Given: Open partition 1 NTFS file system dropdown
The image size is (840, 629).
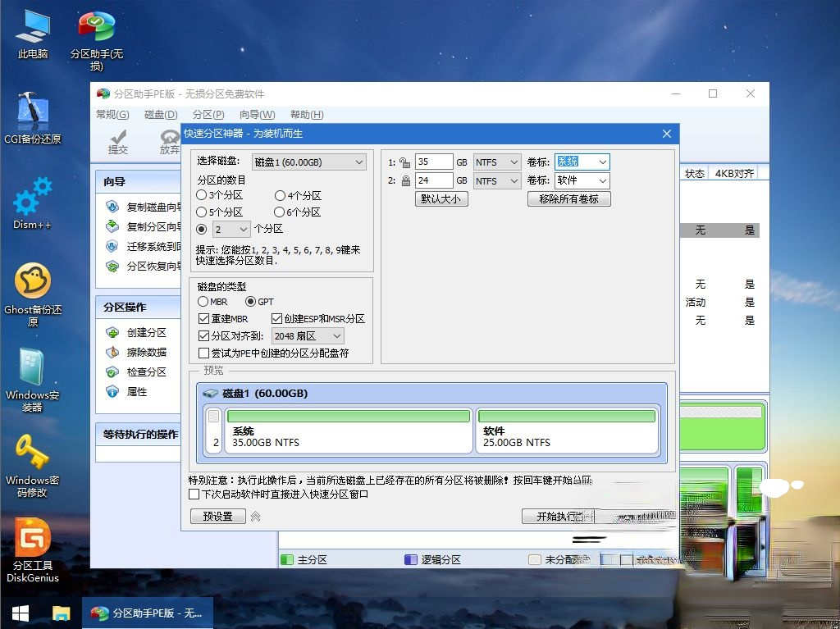Looking at the screenshot, I should coord(497,162).
